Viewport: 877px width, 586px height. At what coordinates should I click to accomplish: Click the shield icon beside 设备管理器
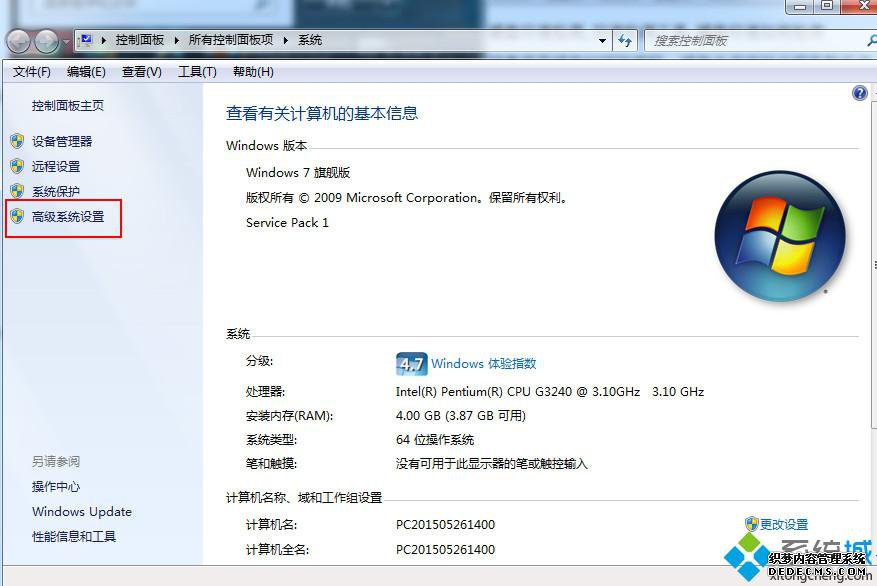(x=17, y=141)
